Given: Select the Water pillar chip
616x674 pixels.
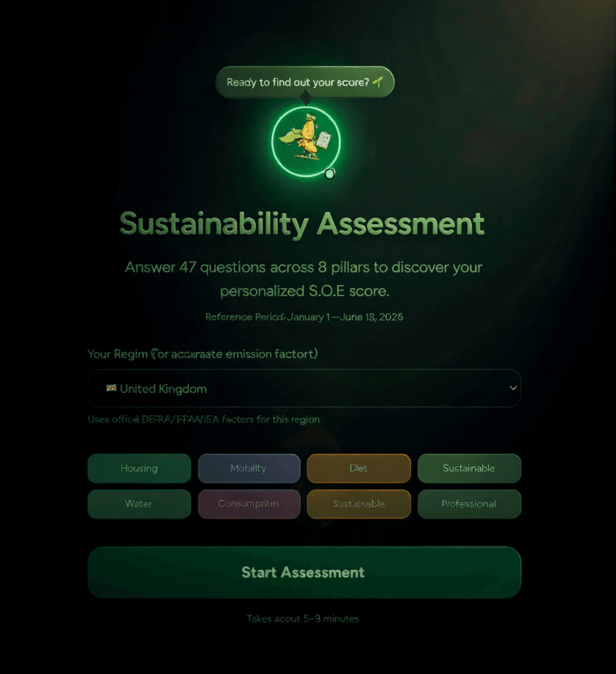Looking at the screenshot, I should [139, 504].
